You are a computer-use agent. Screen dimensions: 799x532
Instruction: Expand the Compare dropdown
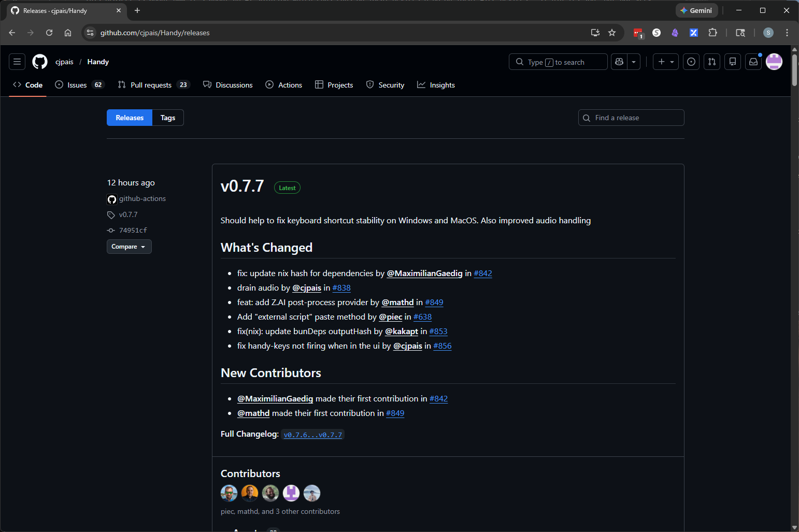click(129, 247)
